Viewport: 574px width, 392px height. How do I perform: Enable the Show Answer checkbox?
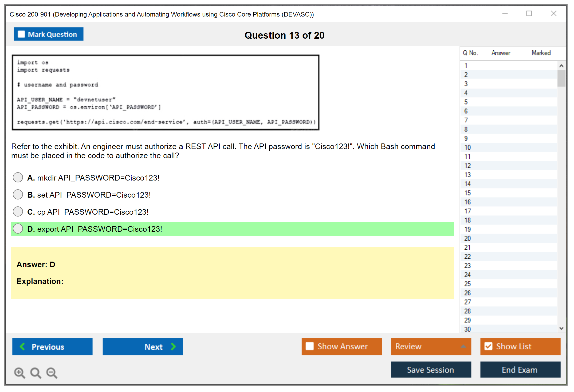pos(310,346)
